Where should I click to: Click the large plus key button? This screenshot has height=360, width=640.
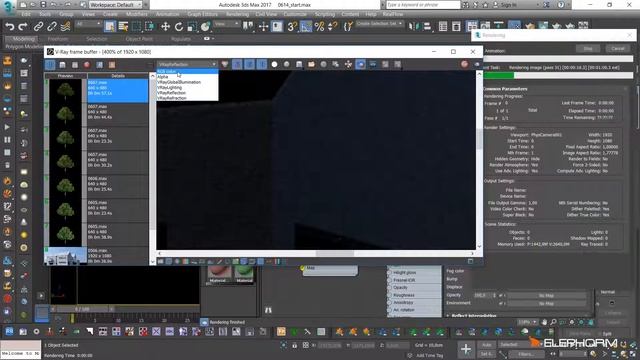point(466,349)
